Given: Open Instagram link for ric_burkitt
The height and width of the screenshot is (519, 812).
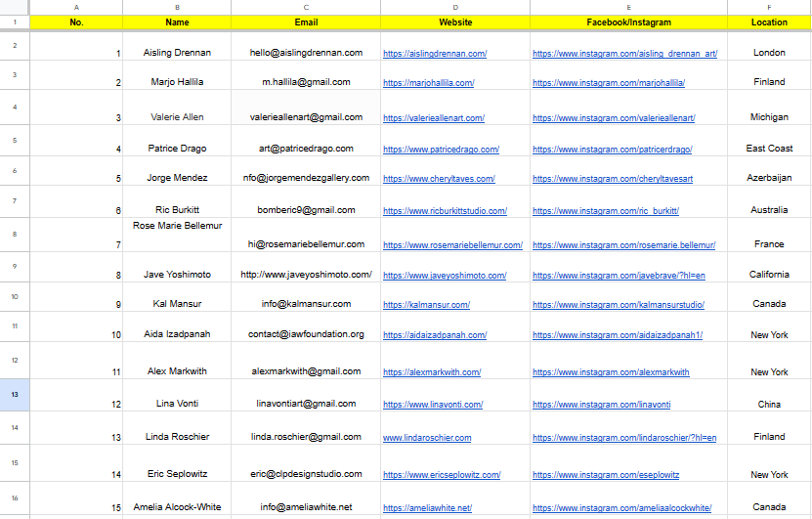Looking at the screenshot, I should (606, 211).
